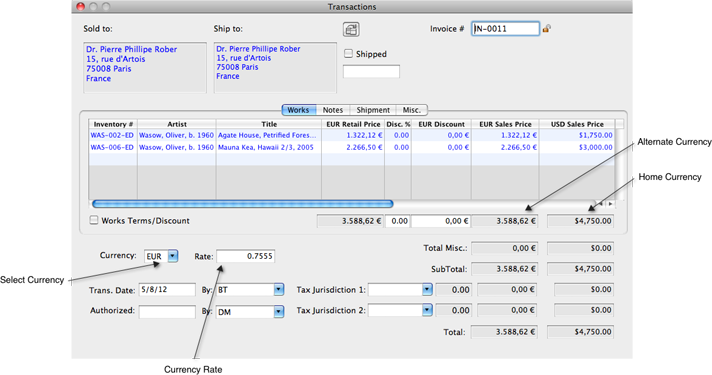Expand the Tax Jurisdiction 1 dropdown
The image size is (712, 375).
coord(427,289)
